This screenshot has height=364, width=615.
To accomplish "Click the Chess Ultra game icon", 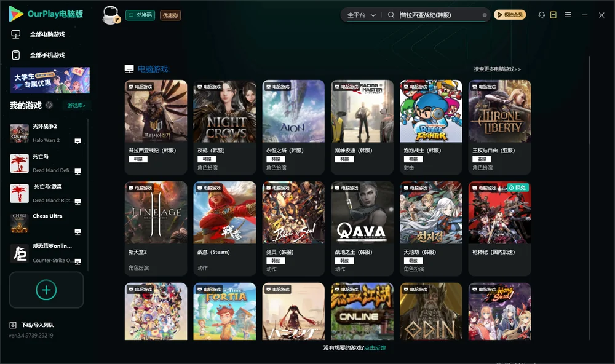I will click(x=19, y=224).
